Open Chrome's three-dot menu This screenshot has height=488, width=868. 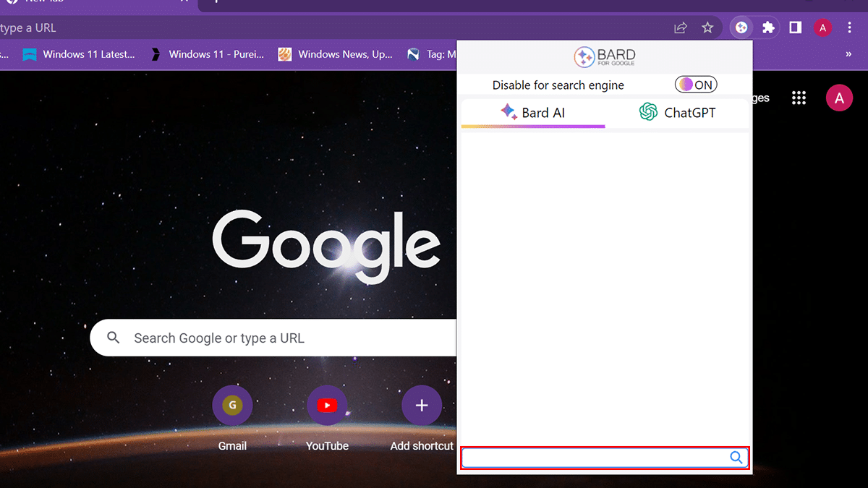(849, 27)
